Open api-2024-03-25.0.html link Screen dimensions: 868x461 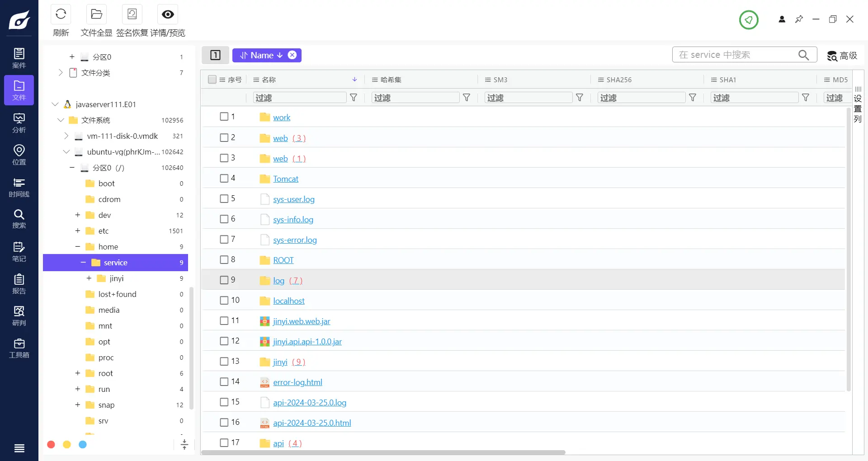tap(312, 423)
